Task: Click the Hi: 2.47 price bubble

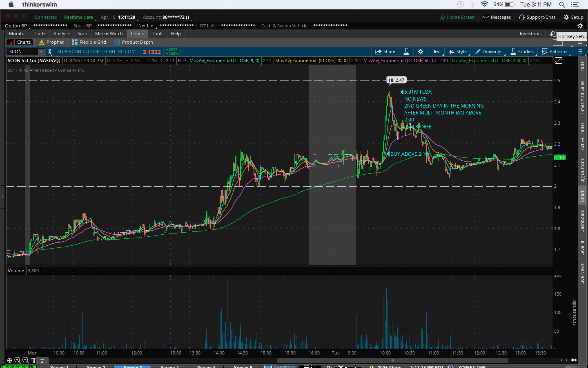Action: (x=396, y=80)
